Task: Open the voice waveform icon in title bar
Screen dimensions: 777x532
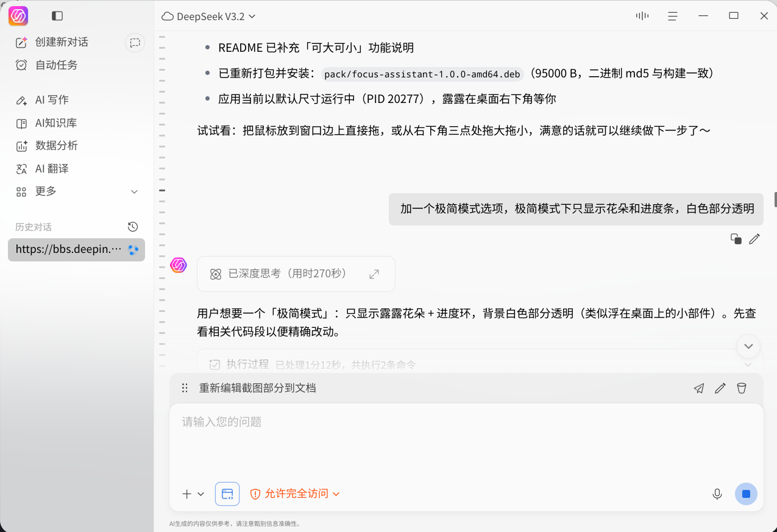Action: (x=642, y=16)
